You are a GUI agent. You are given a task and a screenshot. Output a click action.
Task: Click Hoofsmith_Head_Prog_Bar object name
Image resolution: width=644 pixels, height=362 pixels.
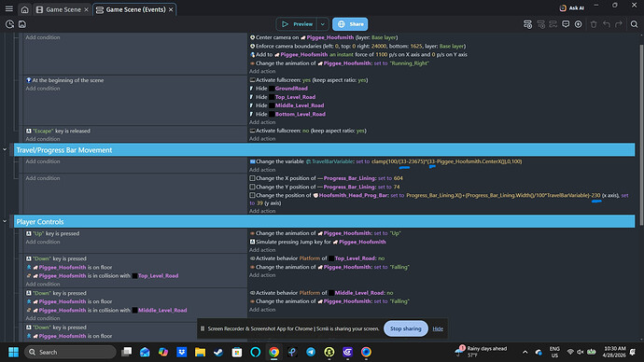tap(354, 195)
